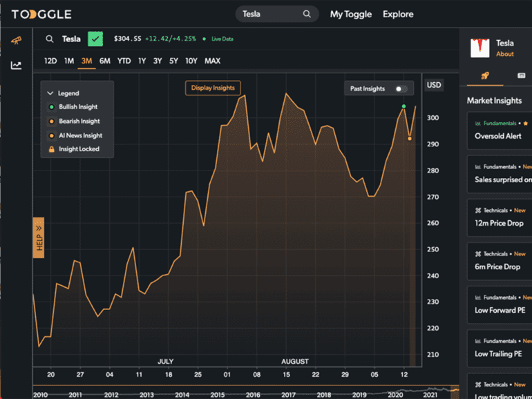Click the USD currency label
The width and height of the screenshot is (532, 399).
(x=434, y=85)
